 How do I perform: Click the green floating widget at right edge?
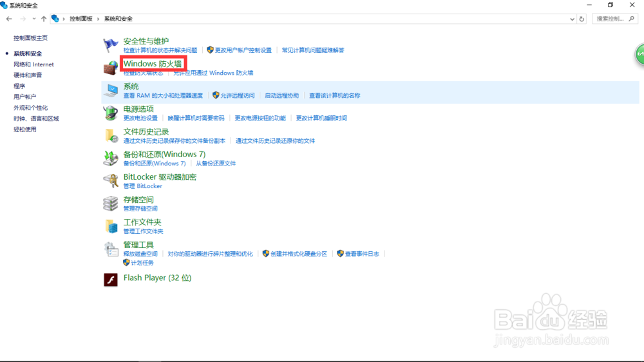click(x=639, y=54)
